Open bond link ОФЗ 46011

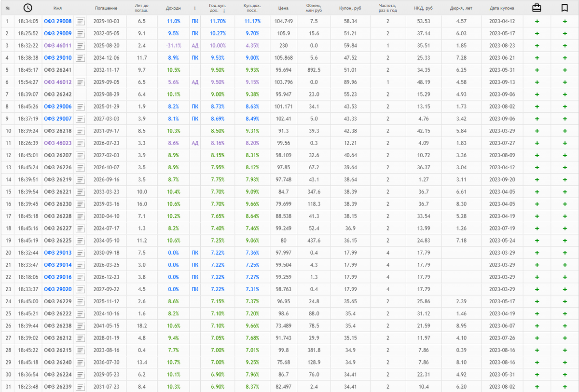pos(58,46)
